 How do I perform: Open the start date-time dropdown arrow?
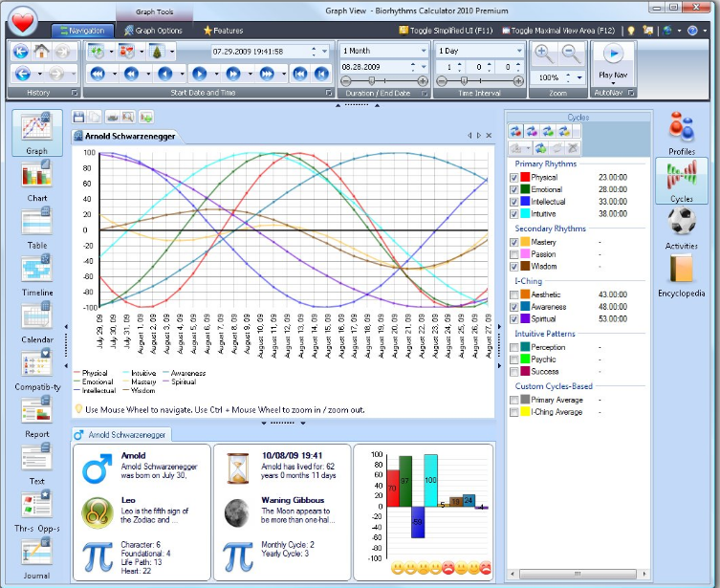pyautogui.click(x=325, y=52)
